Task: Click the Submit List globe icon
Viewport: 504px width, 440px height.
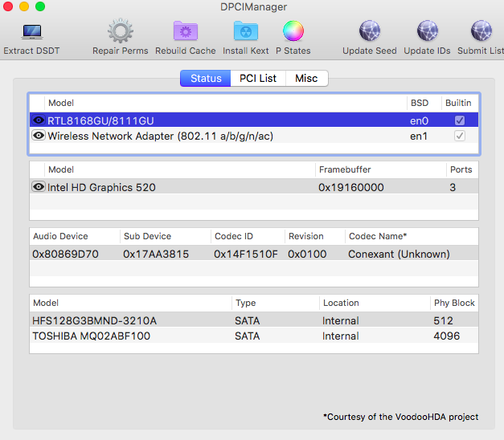Action: (481, 31)
